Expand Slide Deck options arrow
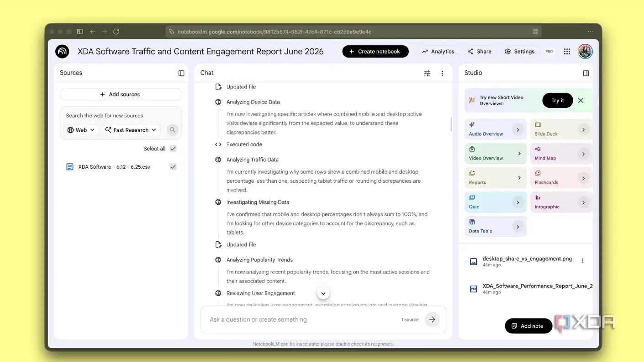Image resolution: width=644 pixels, height=362 pixels. click(583, 130)
